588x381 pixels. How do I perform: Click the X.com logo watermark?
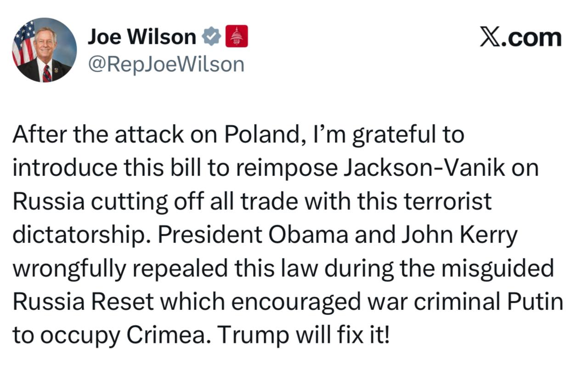[520, 37]
